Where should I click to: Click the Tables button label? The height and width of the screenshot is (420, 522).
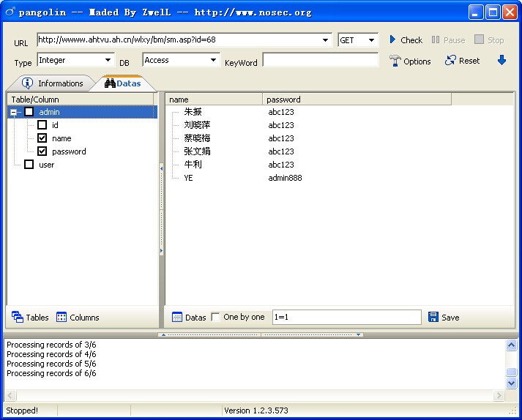37,317
